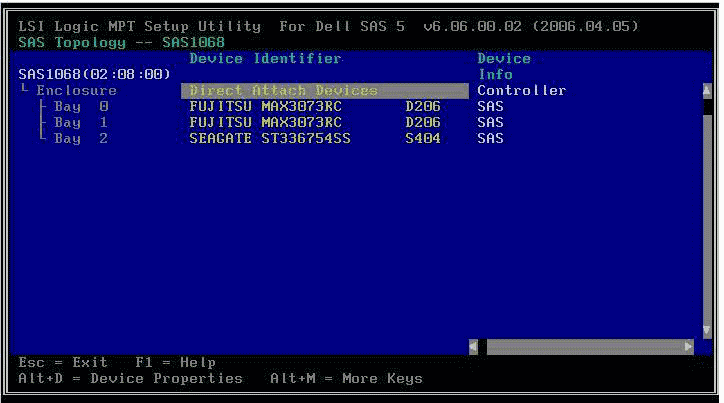Select Bay 2 in the tree

coord(81,138)
